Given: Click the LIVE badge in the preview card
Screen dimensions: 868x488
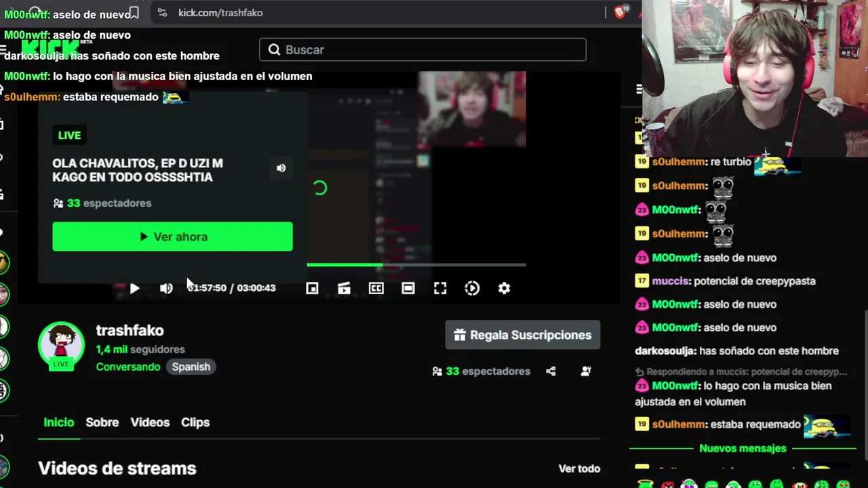Looking at the screenshot, I should click(x=69, y=136).
